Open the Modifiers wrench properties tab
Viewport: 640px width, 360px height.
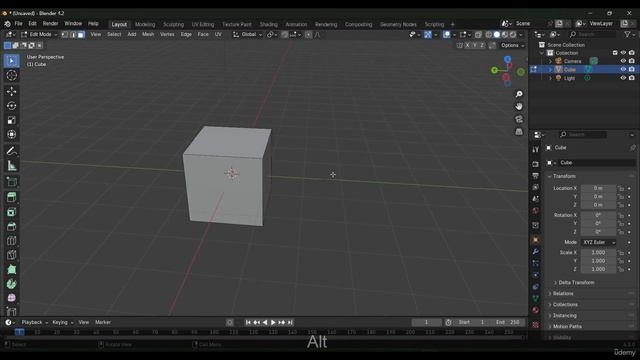click(536, 251)
